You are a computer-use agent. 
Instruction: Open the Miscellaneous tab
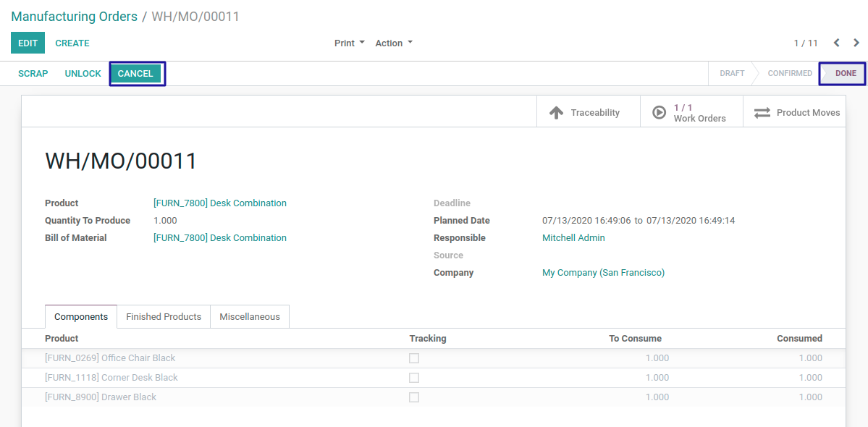click(250, 317)
